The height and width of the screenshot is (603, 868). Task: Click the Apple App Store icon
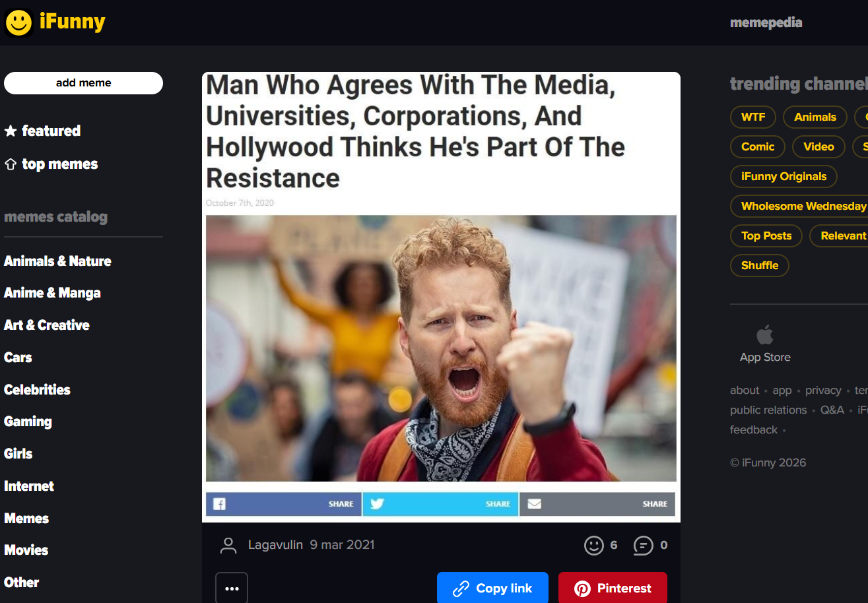click(765, 334)
